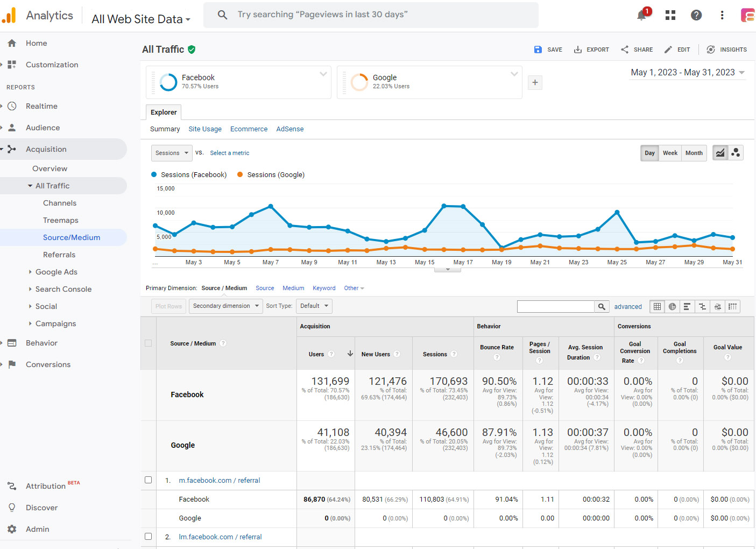
Task: Select the pie chart table view
Action: tap(672, 307)
